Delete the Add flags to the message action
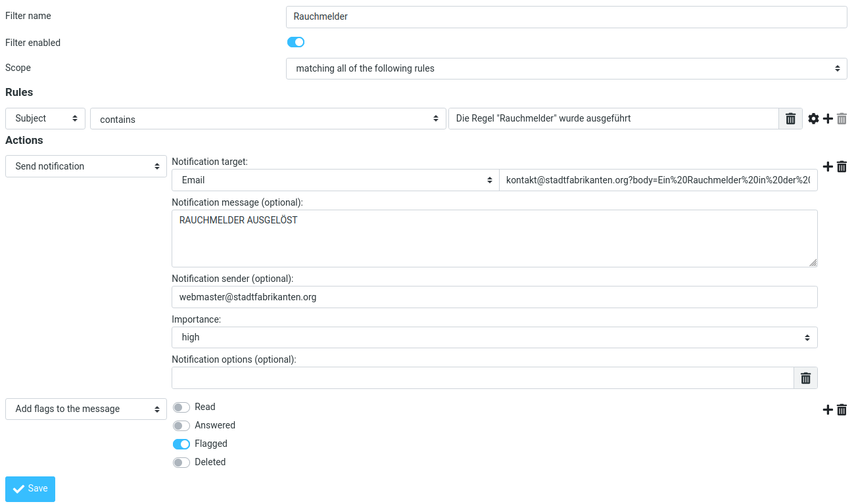 coord(842,410)
